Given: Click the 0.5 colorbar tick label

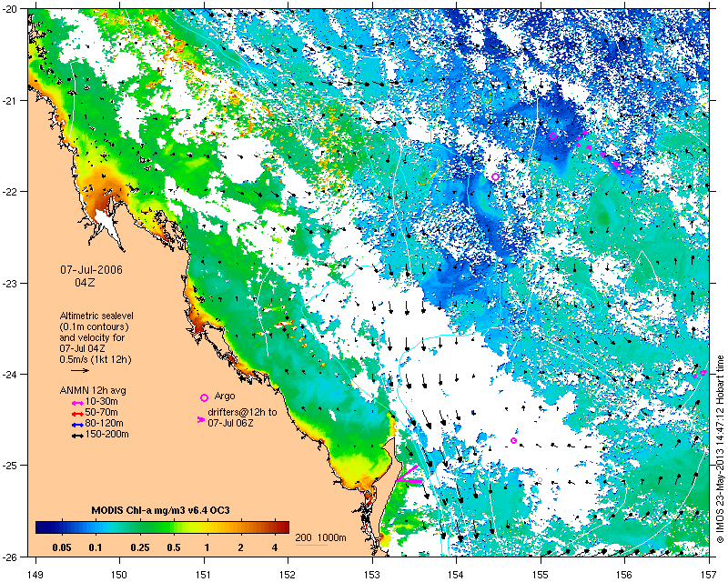Looking at the screenshot, I should click(x=173, y=547).
